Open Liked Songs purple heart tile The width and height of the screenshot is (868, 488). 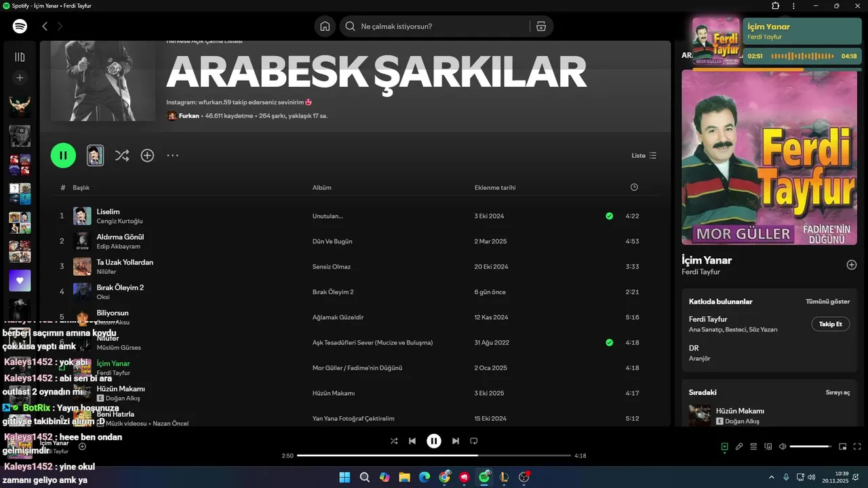point(20,281)
